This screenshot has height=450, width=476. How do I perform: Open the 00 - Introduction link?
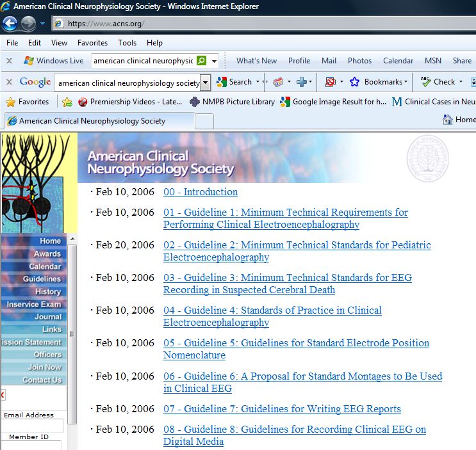(200, 192)
